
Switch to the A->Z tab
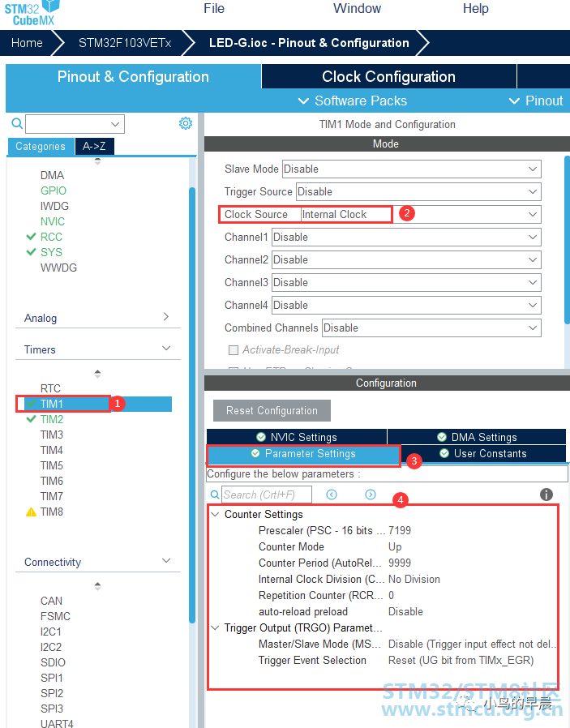pos(94,146)
